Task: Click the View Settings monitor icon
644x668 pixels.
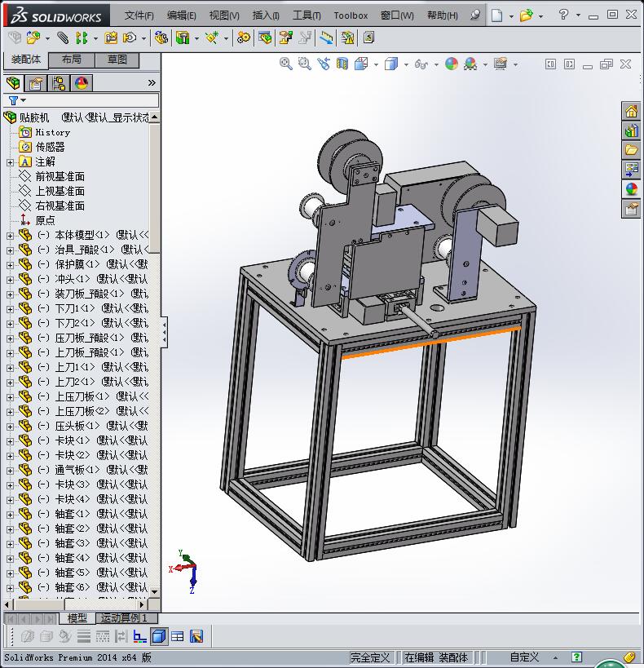Action: click(501, 64)
